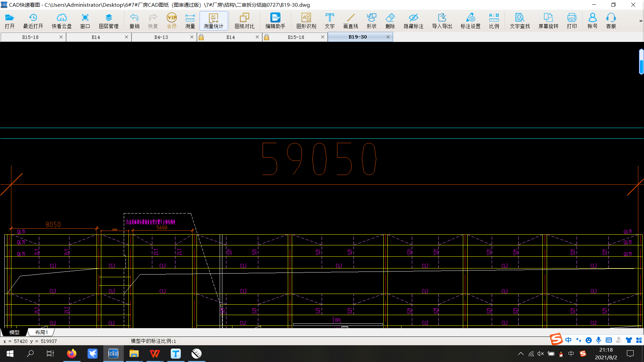Open the shape recognition (图形识别) tool

pos(306,21)
